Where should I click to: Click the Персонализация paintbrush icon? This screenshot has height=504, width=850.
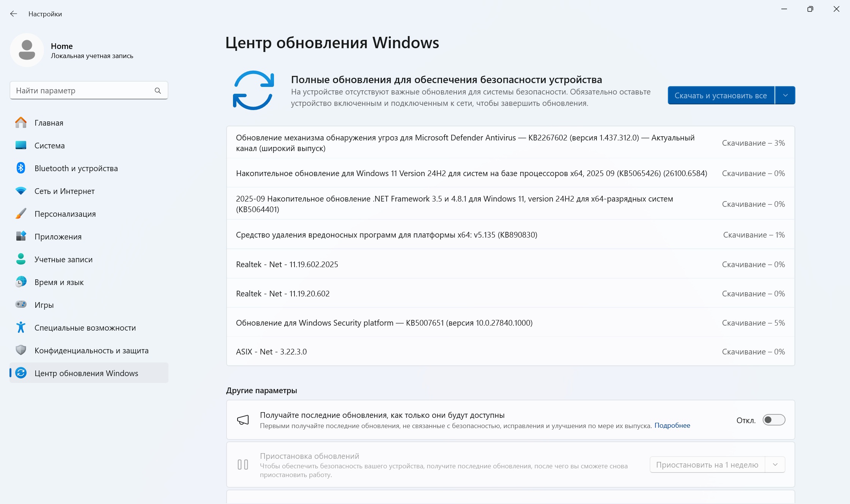pos(21,213)
